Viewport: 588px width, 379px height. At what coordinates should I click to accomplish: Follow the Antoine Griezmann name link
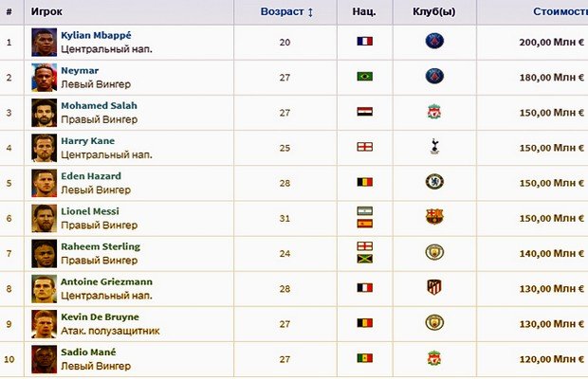106,281
